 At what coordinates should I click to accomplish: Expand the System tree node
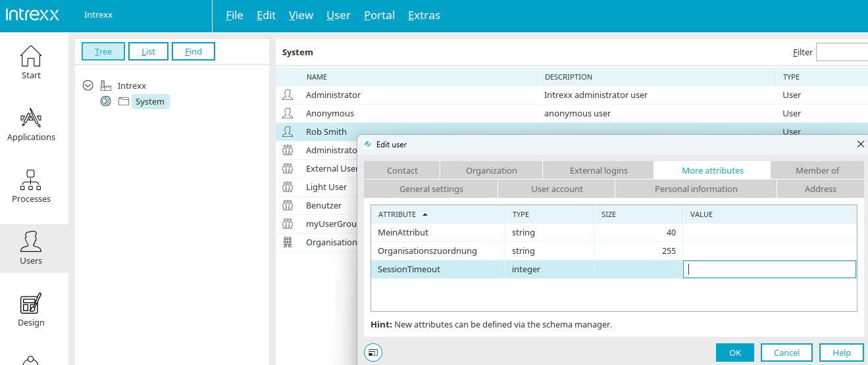[x=105, y=101]
